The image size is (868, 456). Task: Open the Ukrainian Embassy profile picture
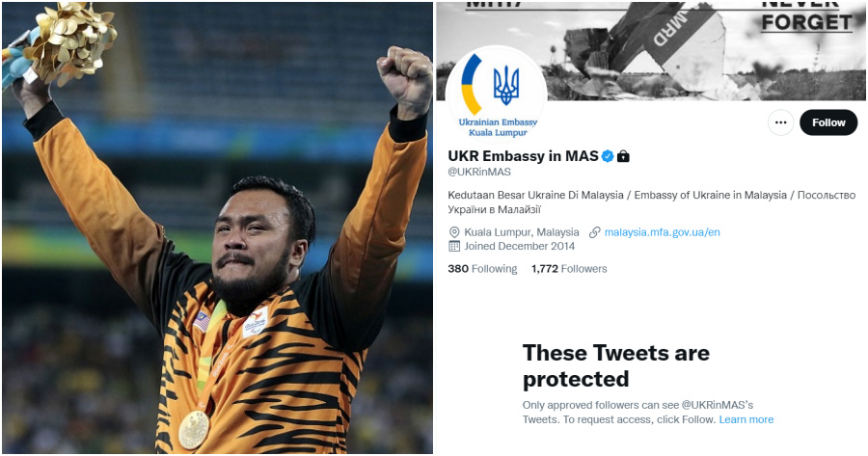[496, 95]
